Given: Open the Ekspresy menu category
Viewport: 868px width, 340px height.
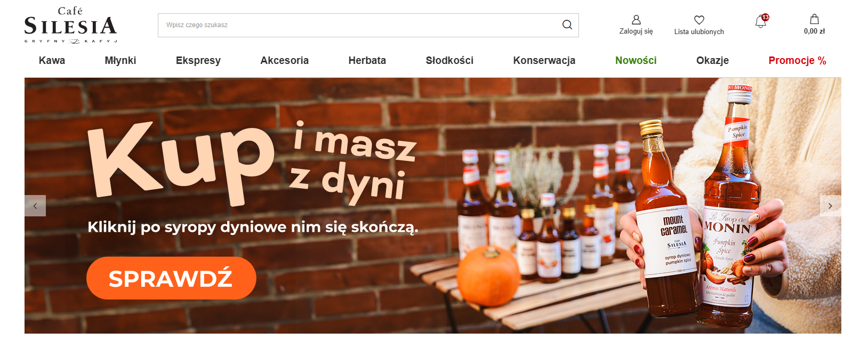Looking at the screenshot, I should (x=198, y=61).
